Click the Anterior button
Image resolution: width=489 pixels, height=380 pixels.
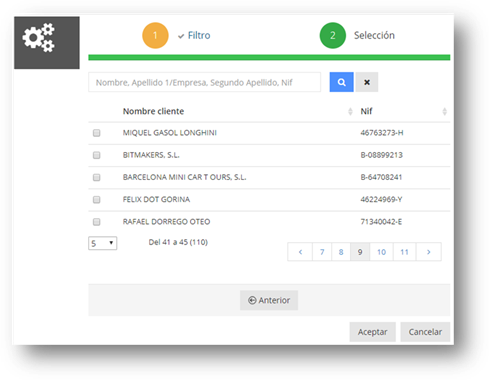[x=269, y=300]
